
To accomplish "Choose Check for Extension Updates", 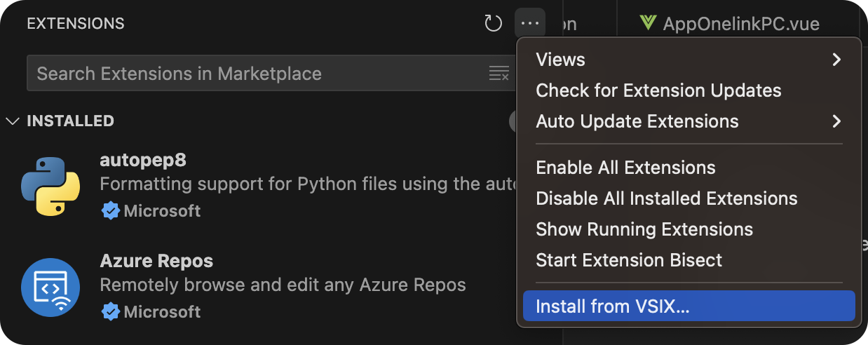I will [x=689, y=90].
